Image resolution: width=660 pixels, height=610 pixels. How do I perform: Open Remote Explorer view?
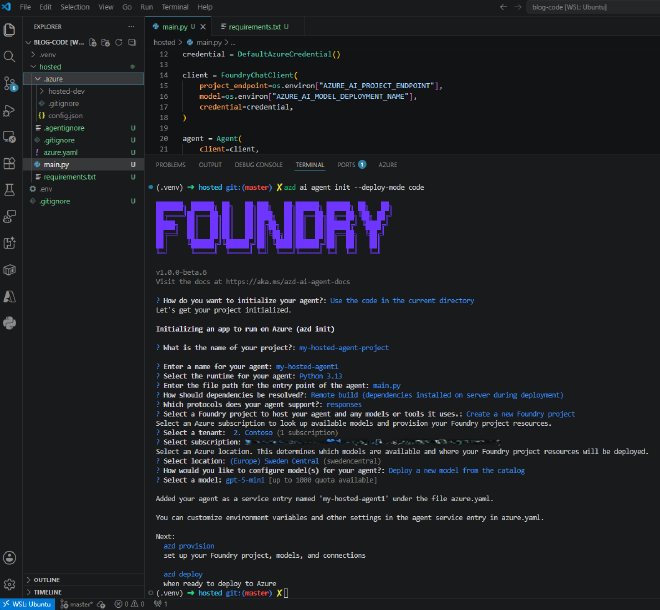[9, 137]
